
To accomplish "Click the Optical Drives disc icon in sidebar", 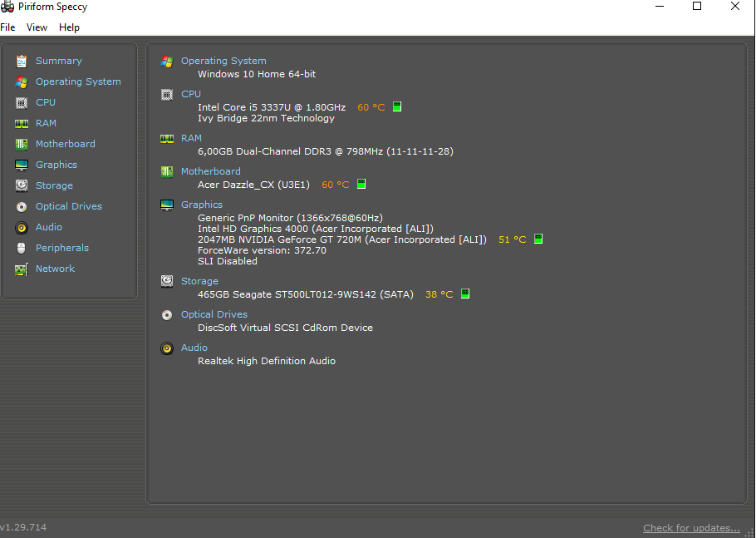I will pyautogui.click(x=22, y=206).
